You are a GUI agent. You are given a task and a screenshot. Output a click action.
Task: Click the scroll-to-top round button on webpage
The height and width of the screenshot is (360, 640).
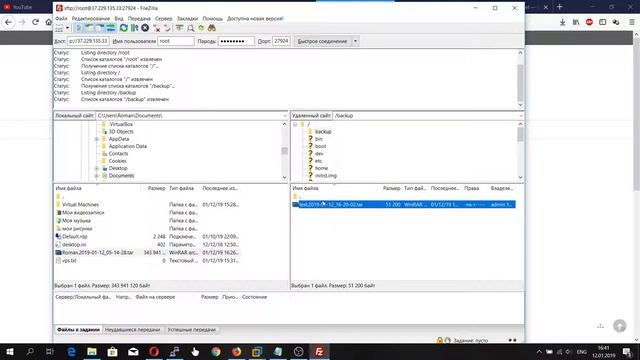[620, 326]
